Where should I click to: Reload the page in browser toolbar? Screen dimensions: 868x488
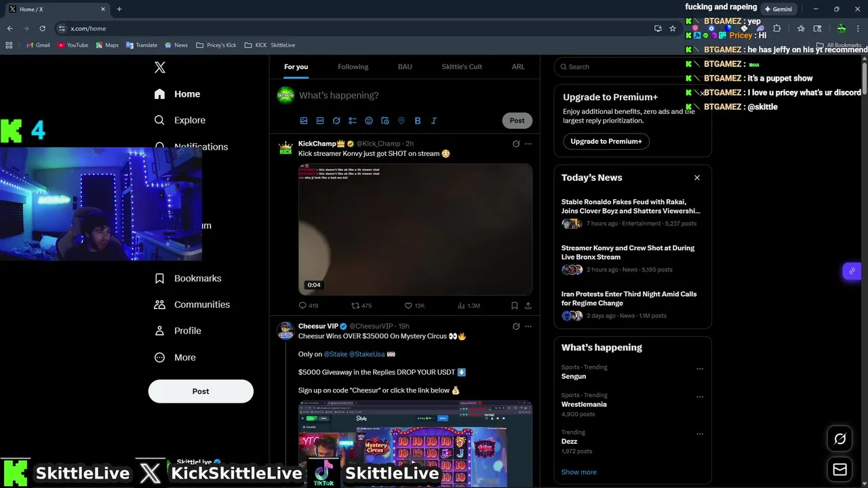click(x=42, y=28)
